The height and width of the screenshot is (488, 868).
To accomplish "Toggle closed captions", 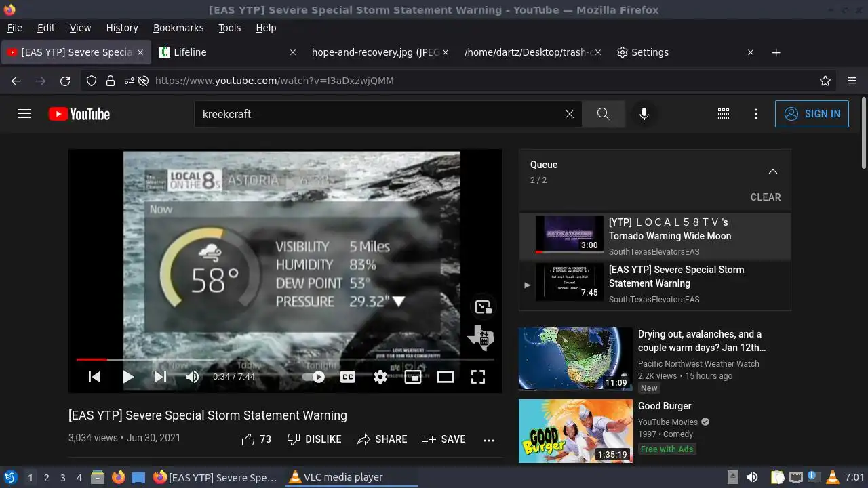I will point(348,377).
